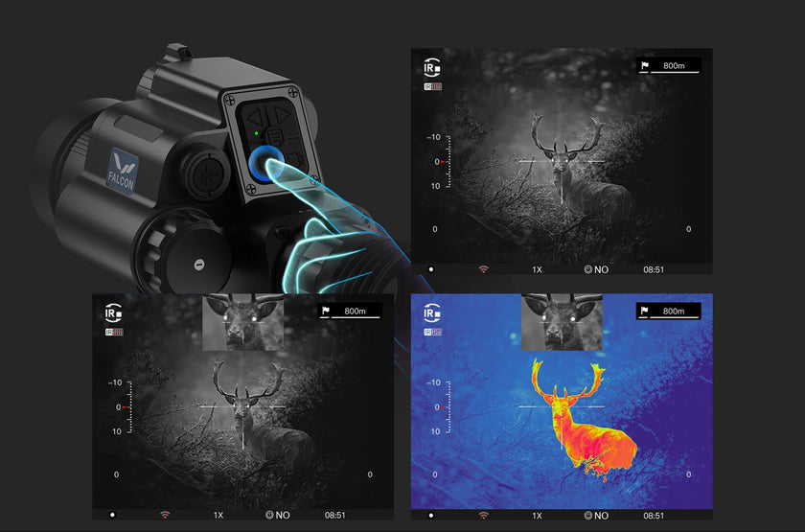
Task: Click the record dot in top-right grayscale view
Action: pyautogui.click(x=430, y=269)
